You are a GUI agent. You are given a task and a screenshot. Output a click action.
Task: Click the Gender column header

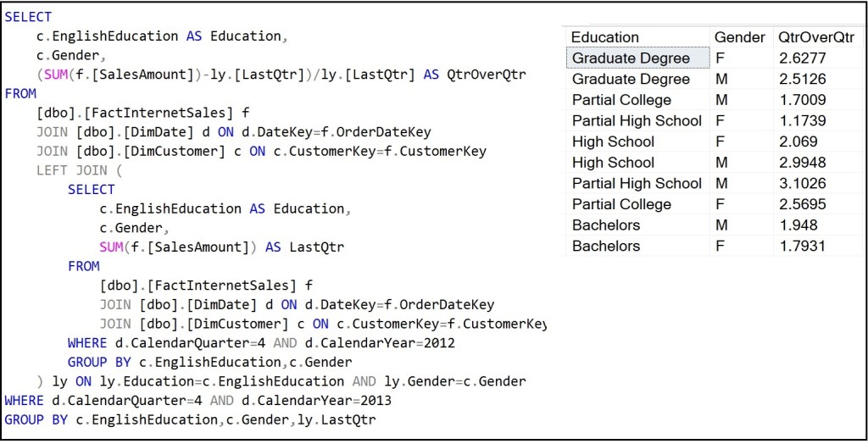click(738, 37)
